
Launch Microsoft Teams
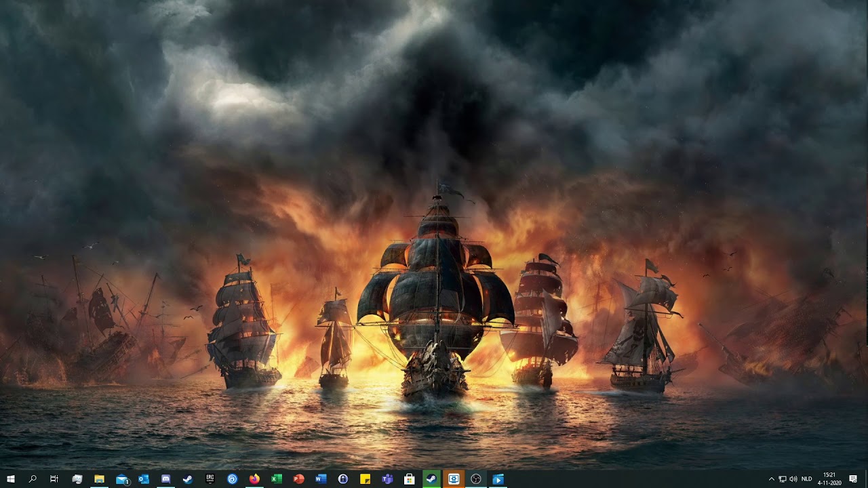click(x=387, y=479)
